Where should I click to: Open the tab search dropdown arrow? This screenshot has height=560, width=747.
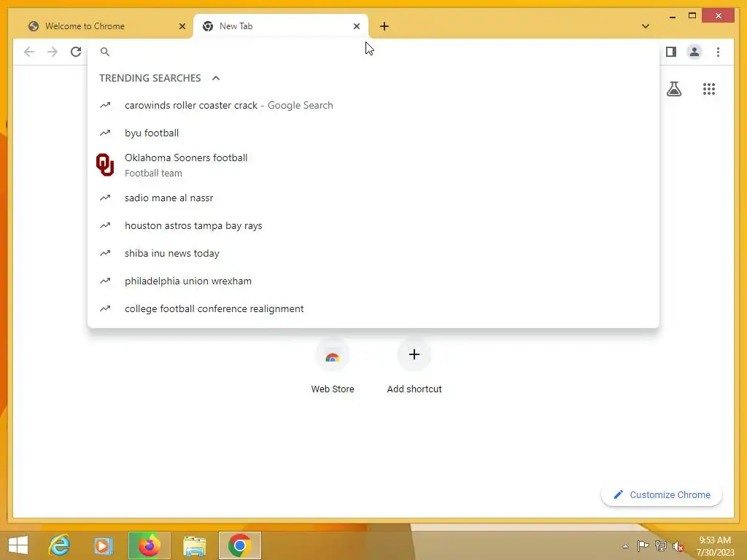coord(645,26)
